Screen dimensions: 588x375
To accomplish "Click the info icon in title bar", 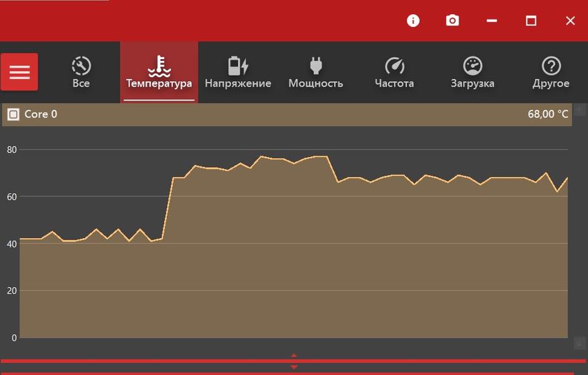I will (x=413, y=21).
